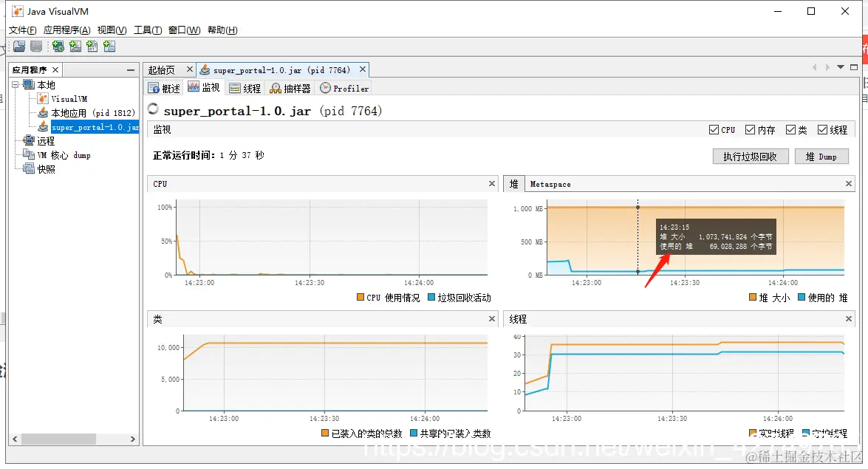This screenshot has height=469, width=868.
Task: Open the 工具(T) menu
Action: pos(148,30)
